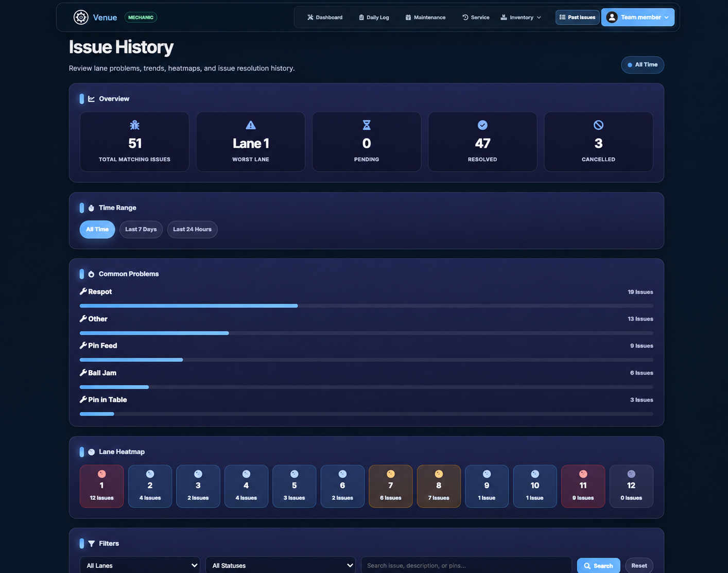
Task: Select lane 11 tile with 9 issues
Action: click(583, 487)
